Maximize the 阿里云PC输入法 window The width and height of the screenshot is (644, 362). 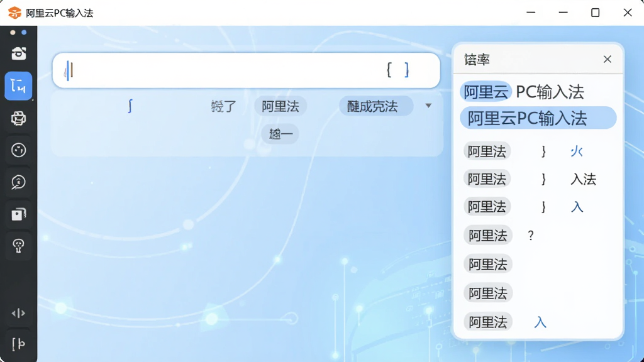coord(595,13)
